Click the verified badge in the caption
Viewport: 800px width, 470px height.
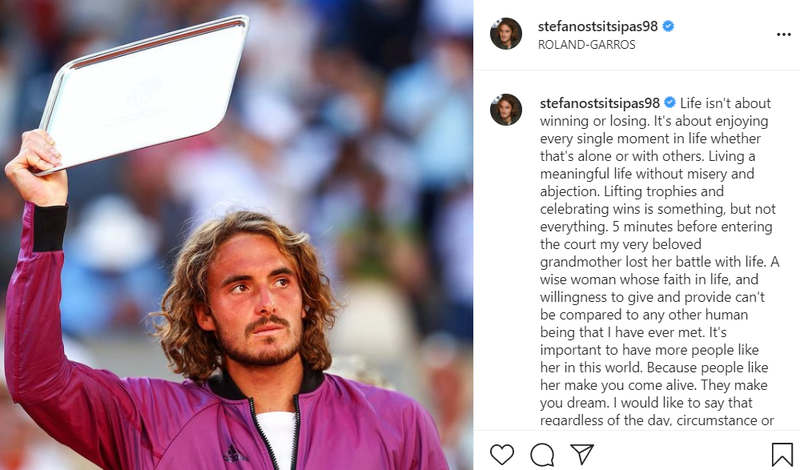(x=669, y=103)
